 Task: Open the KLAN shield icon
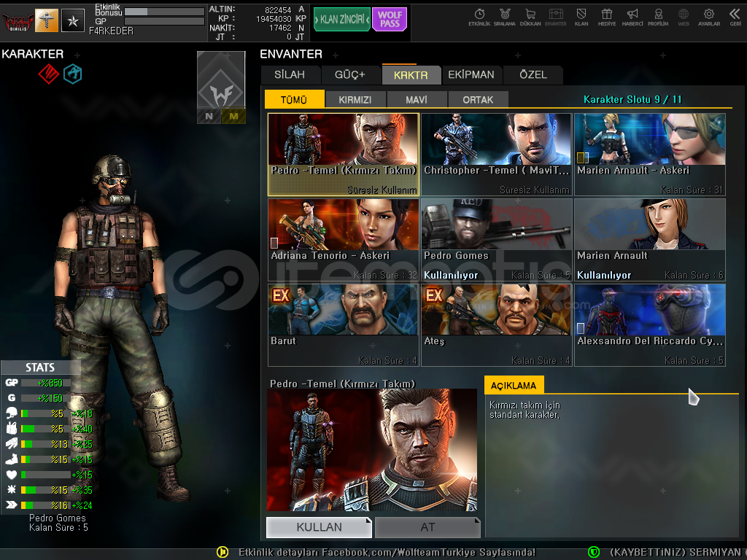(581, 17)
